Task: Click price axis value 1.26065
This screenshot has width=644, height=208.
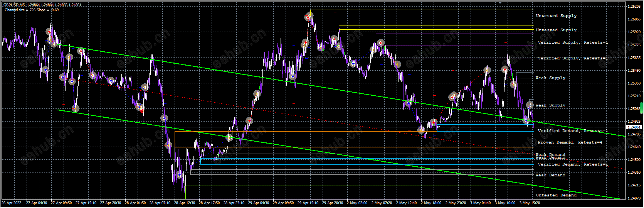Action: point(634,19)
